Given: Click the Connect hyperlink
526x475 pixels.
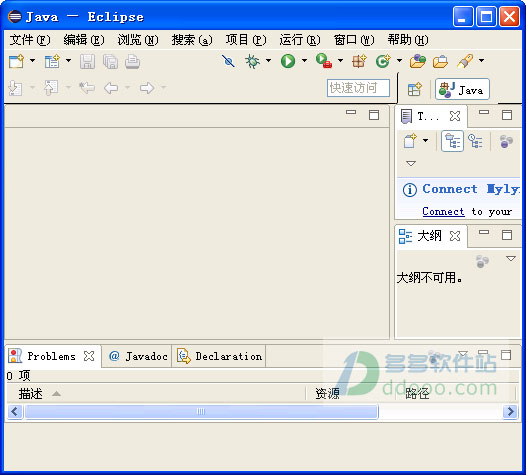Looking at the screenshot, I should (443, 211).
